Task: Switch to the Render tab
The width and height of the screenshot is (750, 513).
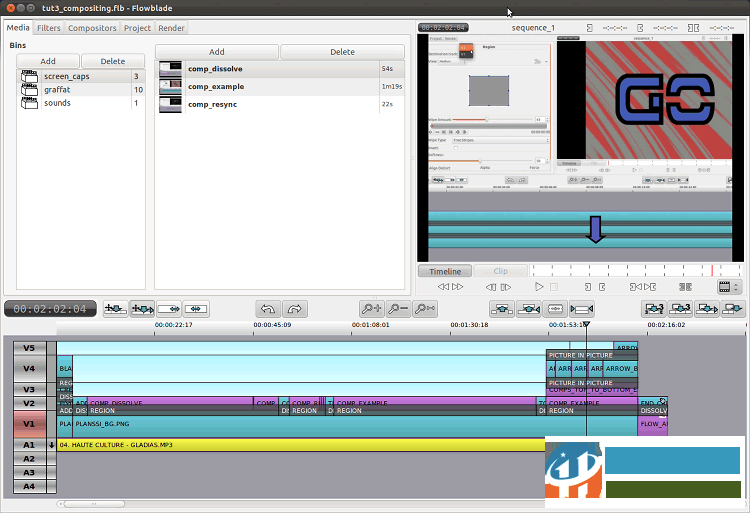Action: [170, 28]
